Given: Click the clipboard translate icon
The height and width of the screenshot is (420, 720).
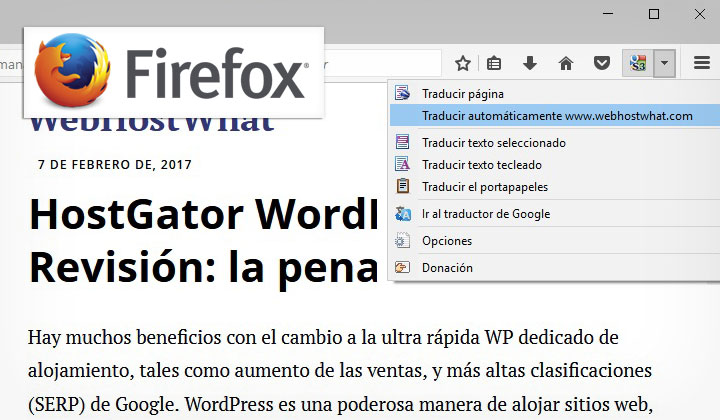Looking at the screenshot, I should (402, 185).
